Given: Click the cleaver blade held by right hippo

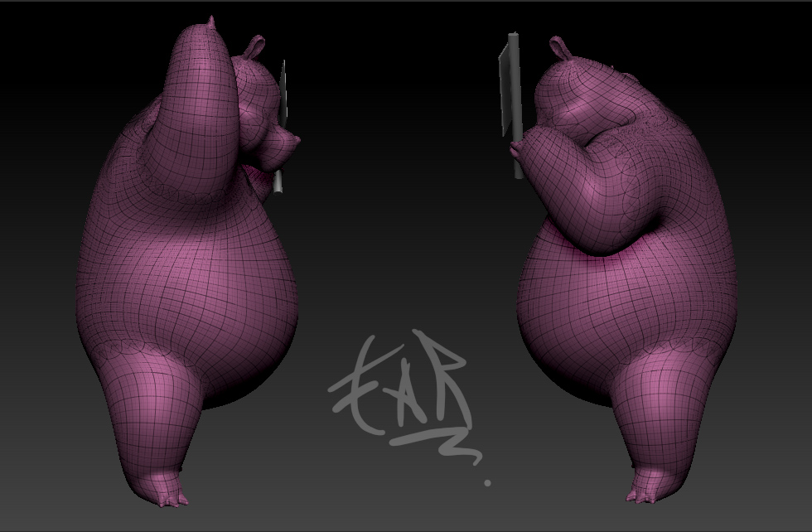Looking at the screenshot, I should click(505, 89).
